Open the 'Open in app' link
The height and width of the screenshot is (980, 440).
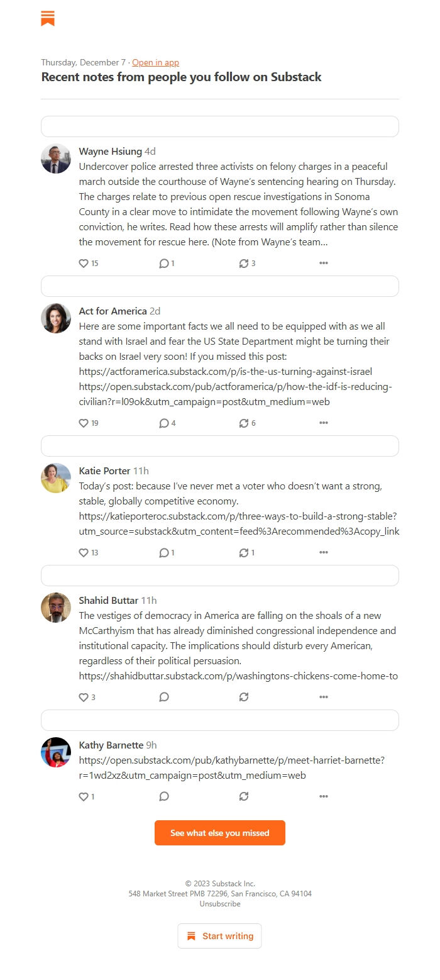pyautogui.click(x=155, y=62)
